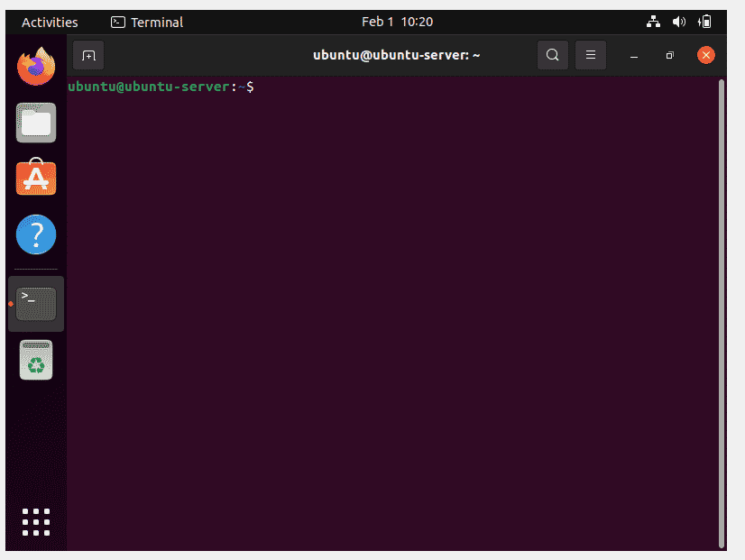Open the Trash in the dock

point(36,360)
